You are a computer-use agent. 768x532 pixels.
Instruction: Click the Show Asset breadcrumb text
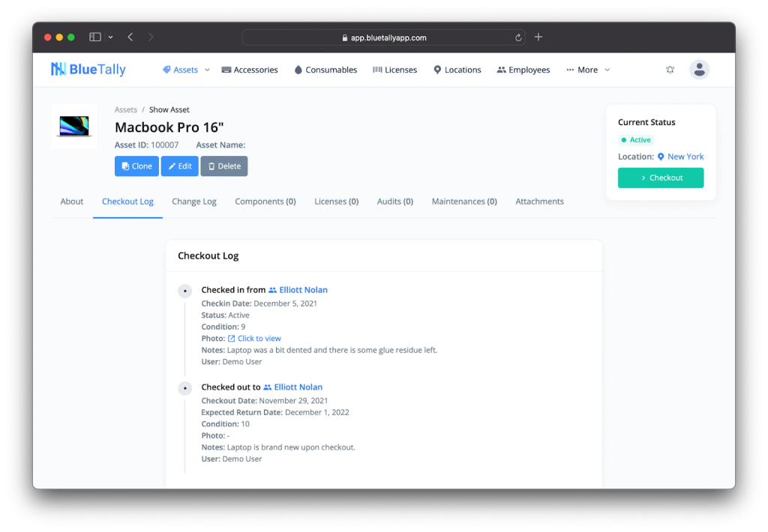tap(169, 109)
